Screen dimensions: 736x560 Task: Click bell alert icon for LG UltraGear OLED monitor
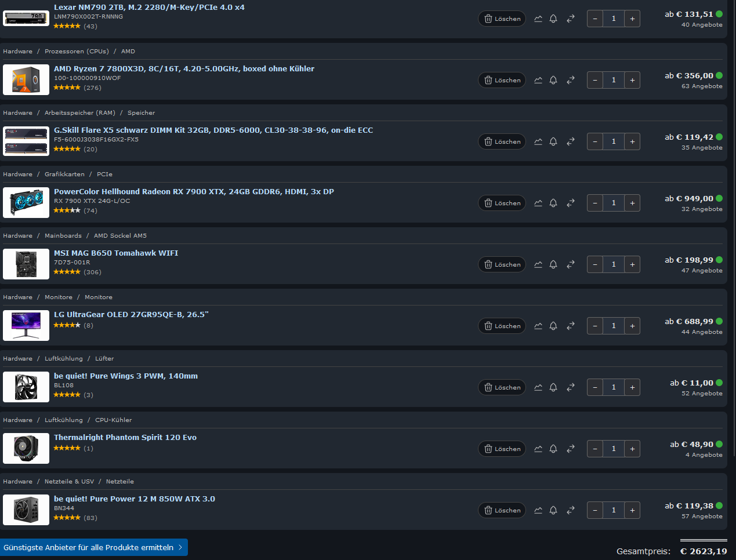point(553,326)
